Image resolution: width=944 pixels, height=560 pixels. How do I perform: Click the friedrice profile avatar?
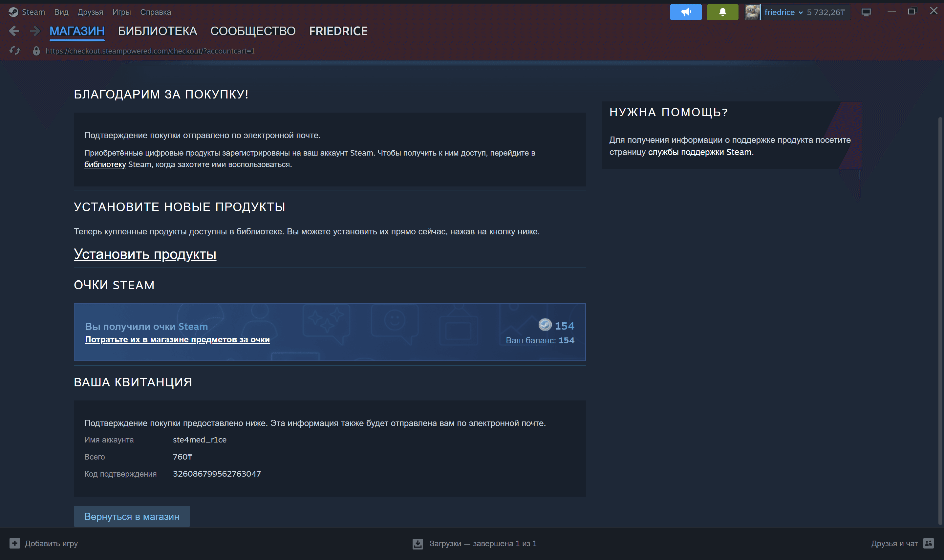point(752,12)
